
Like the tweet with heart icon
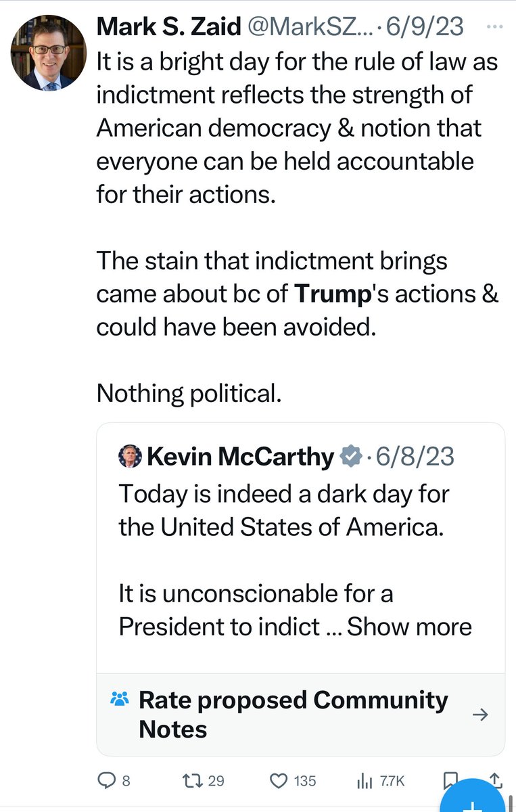(x=279, y=780)
